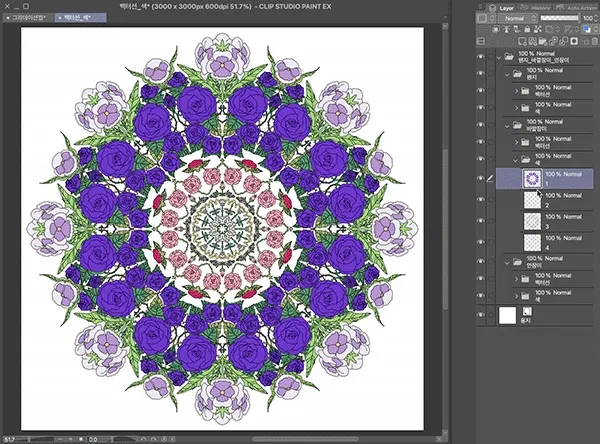
Task: Hide the top-level folder layer via eye icon
Action: [x=481, y=59]
